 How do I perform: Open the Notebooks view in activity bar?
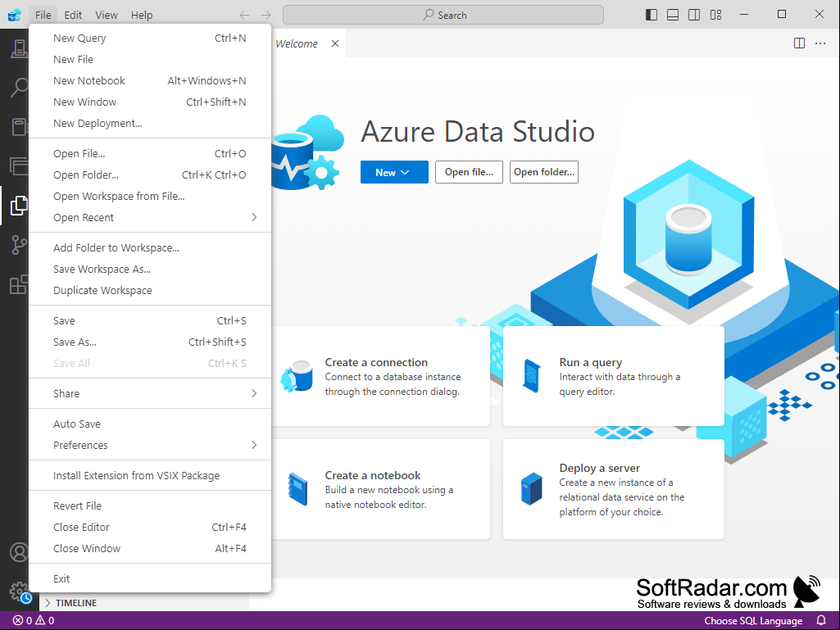click(19, 127)
